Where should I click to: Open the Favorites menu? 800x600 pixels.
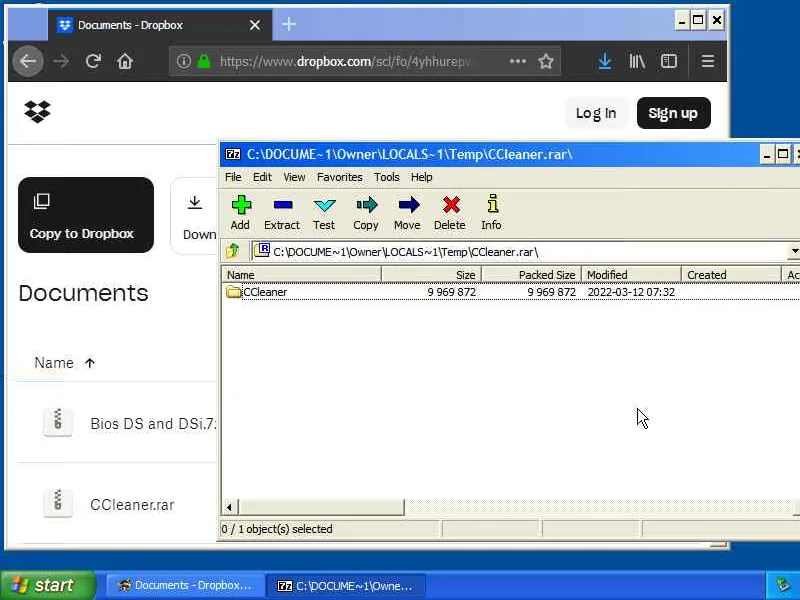(339, 177)
